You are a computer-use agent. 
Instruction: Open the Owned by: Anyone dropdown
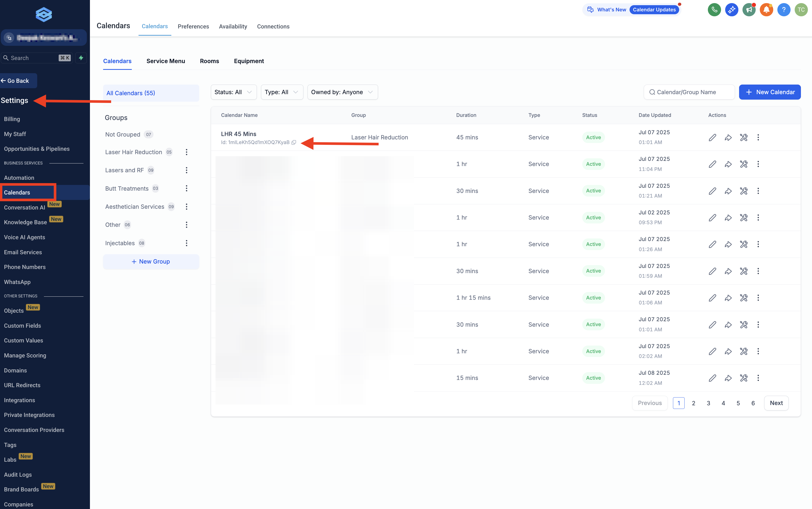(342, 92)
